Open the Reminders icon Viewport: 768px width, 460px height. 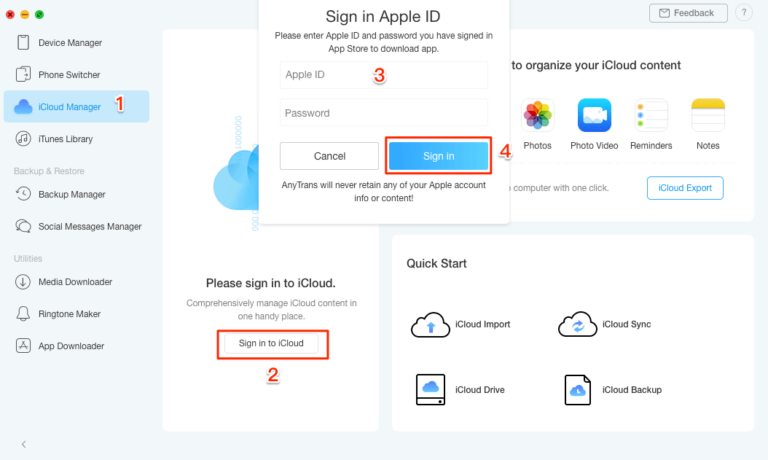(651, 116)
